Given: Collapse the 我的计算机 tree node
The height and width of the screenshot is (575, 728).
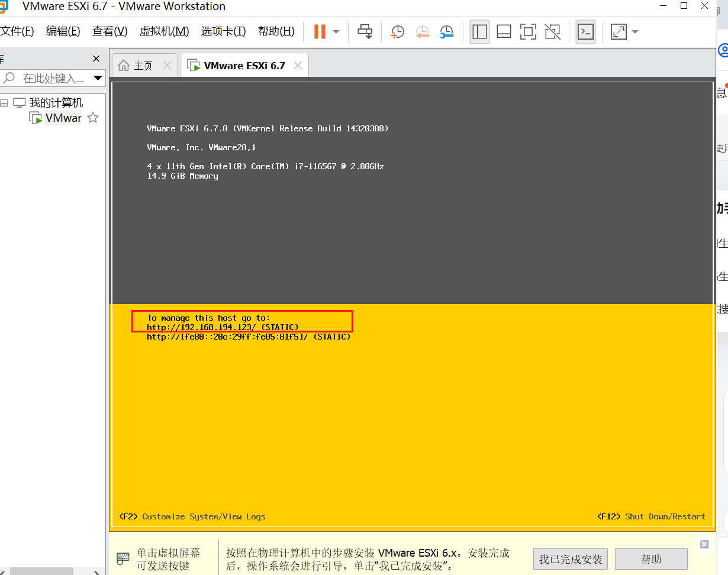Looking at the screenshot, I should click(4, 103).
